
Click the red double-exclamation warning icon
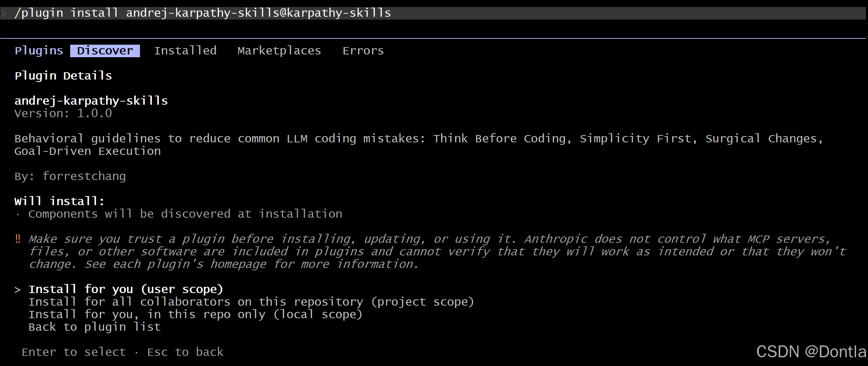[18, 239]
